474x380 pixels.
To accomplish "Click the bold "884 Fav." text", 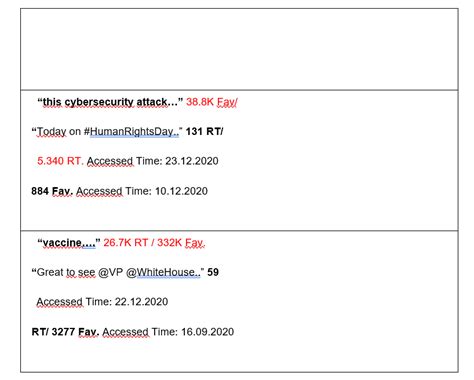I will [x=52, y=191].
